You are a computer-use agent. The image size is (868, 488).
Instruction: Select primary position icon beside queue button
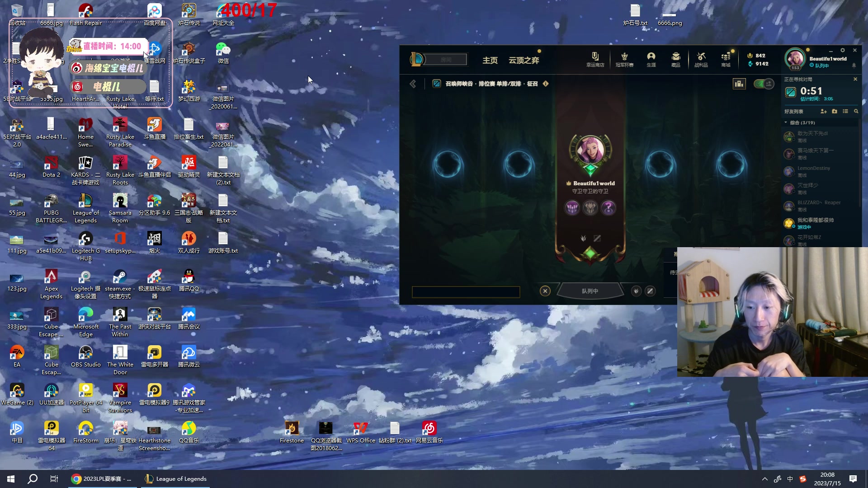[636, 291]
